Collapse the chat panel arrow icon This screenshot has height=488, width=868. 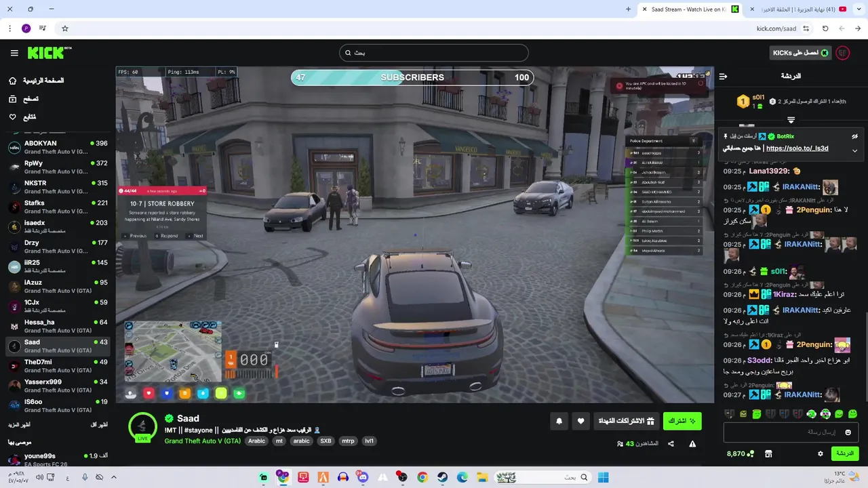pyautogui.click(x=723, y=77)
